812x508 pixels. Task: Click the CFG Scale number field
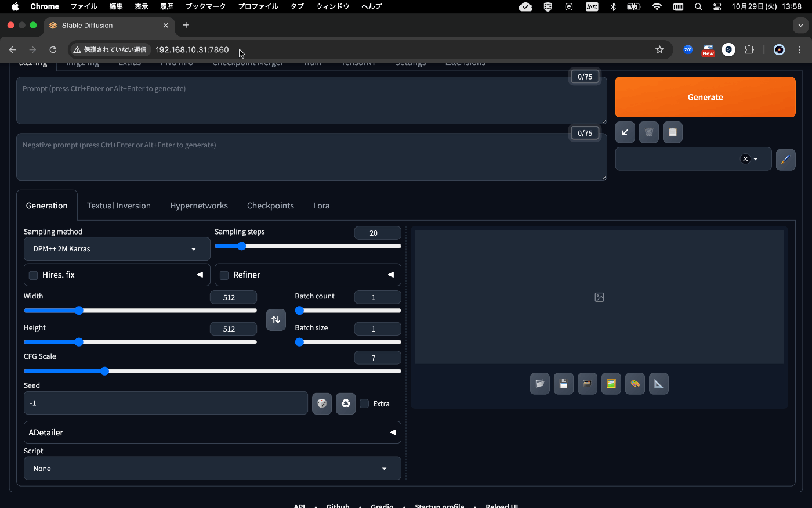tap(378, 358)
